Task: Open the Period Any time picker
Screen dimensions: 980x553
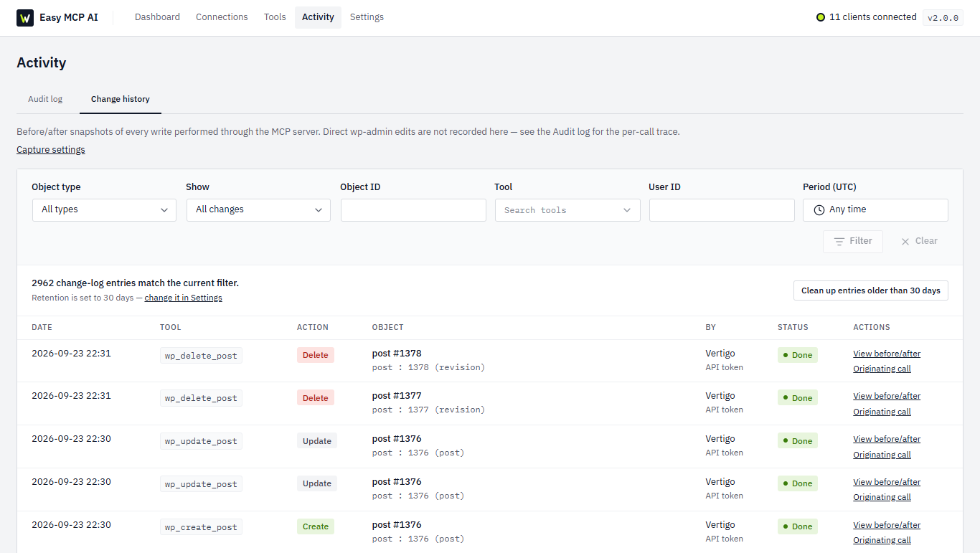Action: tap(875, 210)
